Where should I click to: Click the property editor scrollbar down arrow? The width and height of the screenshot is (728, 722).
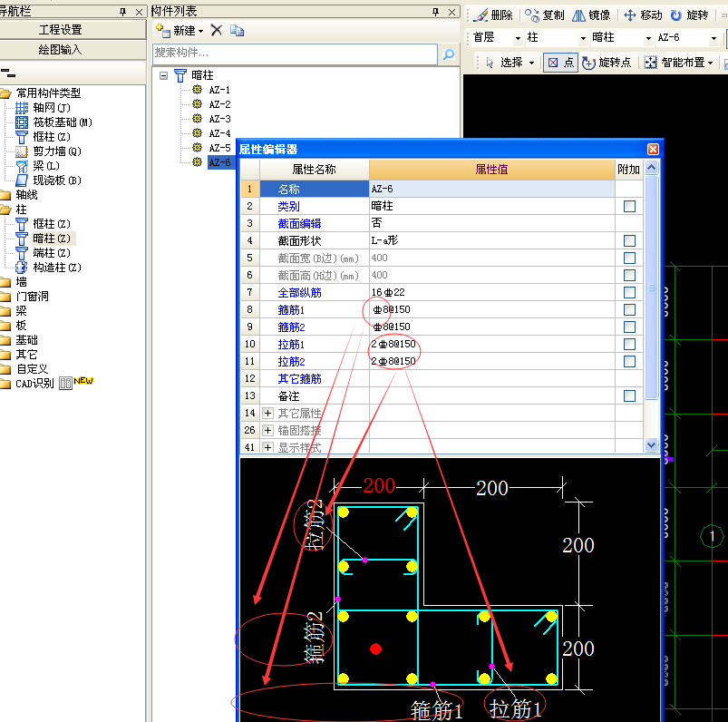pos(652,445)
